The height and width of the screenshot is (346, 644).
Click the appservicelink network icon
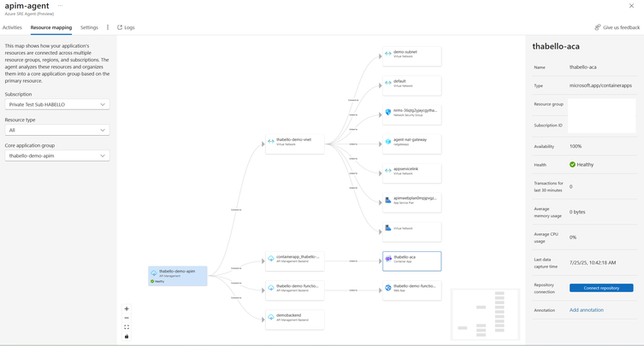click(x=388, y=170)
